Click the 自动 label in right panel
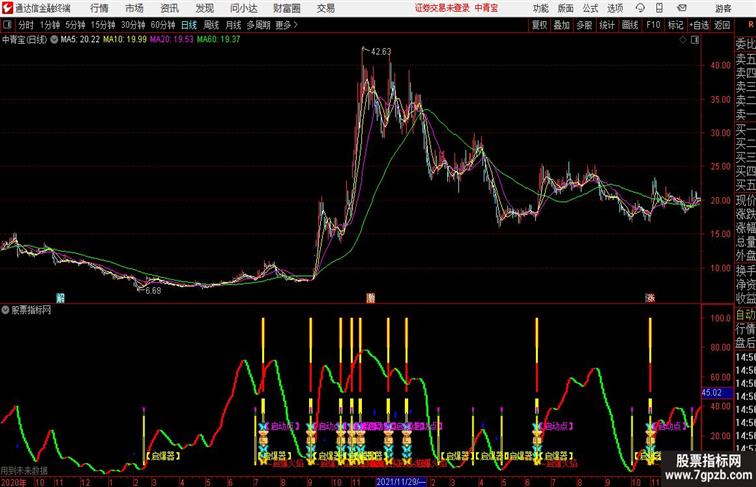756x487 pixels. pos(745,315)
